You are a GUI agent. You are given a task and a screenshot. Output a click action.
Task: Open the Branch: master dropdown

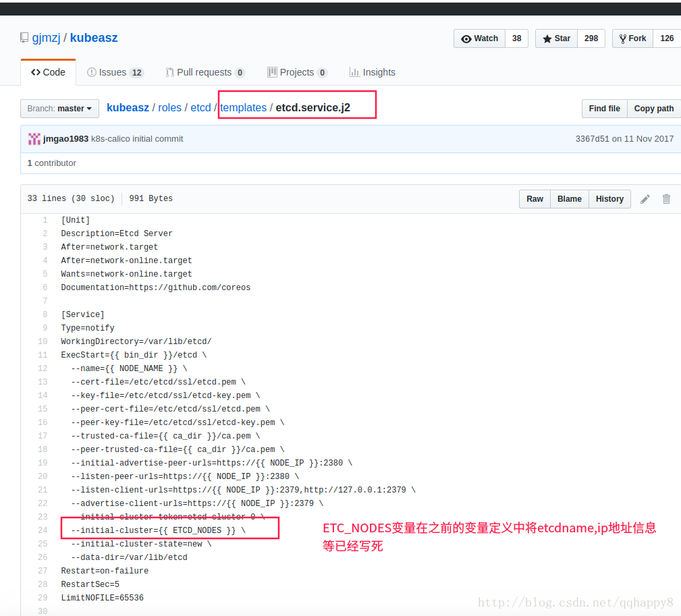59,109
